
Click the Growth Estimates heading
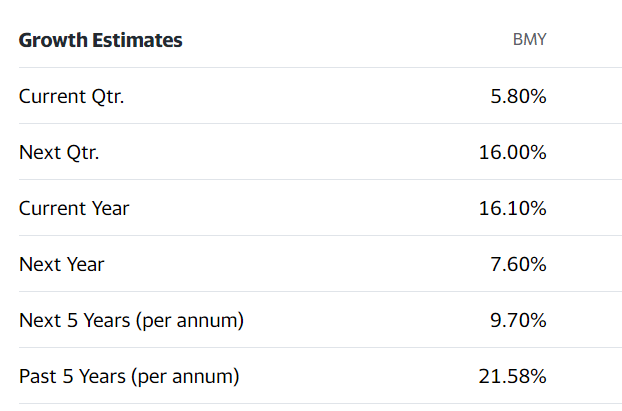pos(100,40)
